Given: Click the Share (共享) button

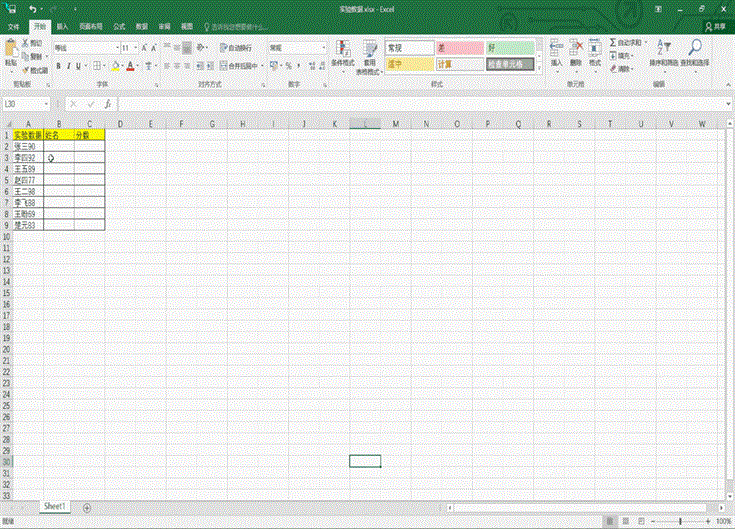Looking at the screenshot, I should coord(715,26).
